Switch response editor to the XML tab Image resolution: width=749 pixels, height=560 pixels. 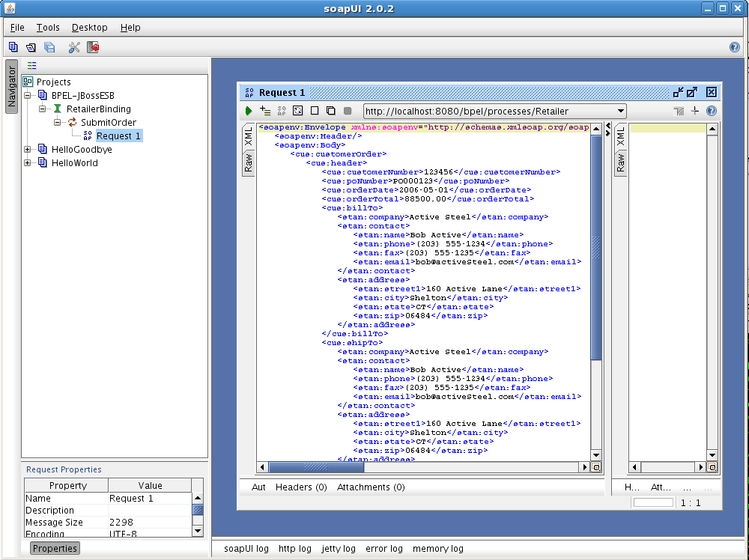click(620, 136)
